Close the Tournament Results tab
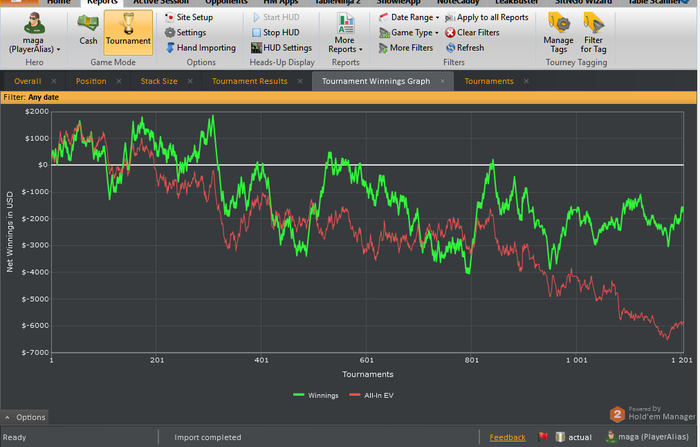Screen dimensions: 700x447 coord(300,81)
